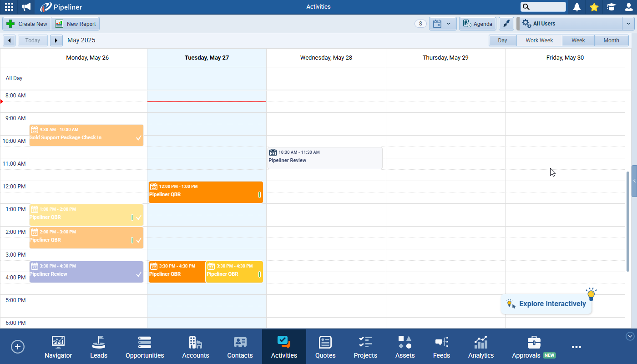Click the round plus button in bottom bar

(x=18, y=347)
